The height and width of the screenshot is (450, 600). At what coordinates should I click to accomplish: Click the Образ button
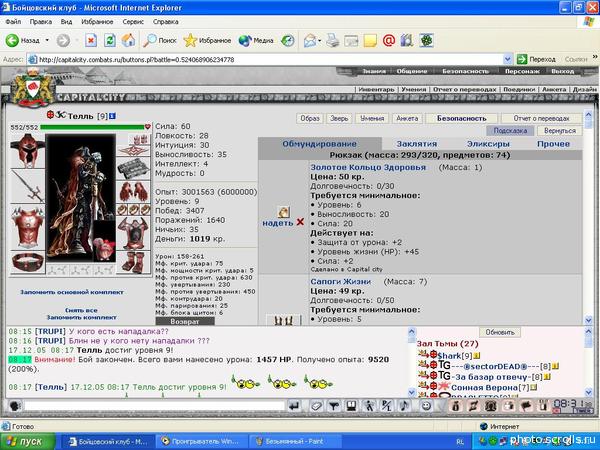click(x=310, y=118)
